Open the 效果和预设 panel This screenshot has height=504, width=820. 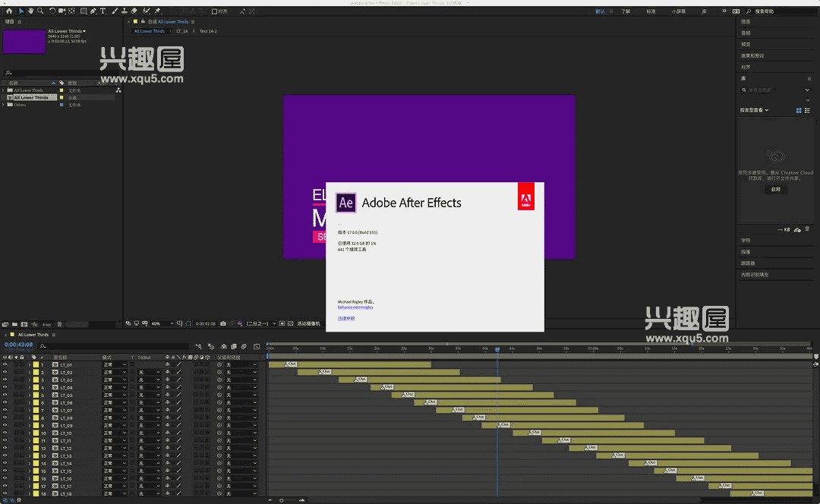click(x=752, y=55)
